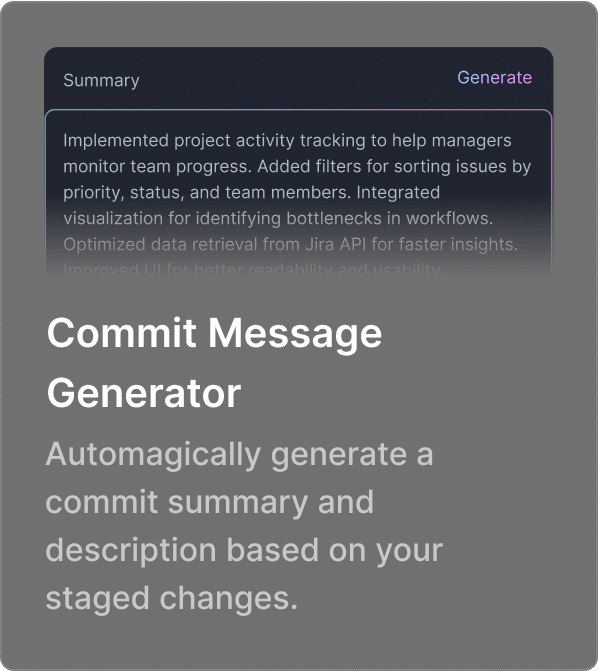Click the 'Implemented project activity tracking' sentence
Screen dimensions: 598x671
pyautogui.click(x=287, y=141)
